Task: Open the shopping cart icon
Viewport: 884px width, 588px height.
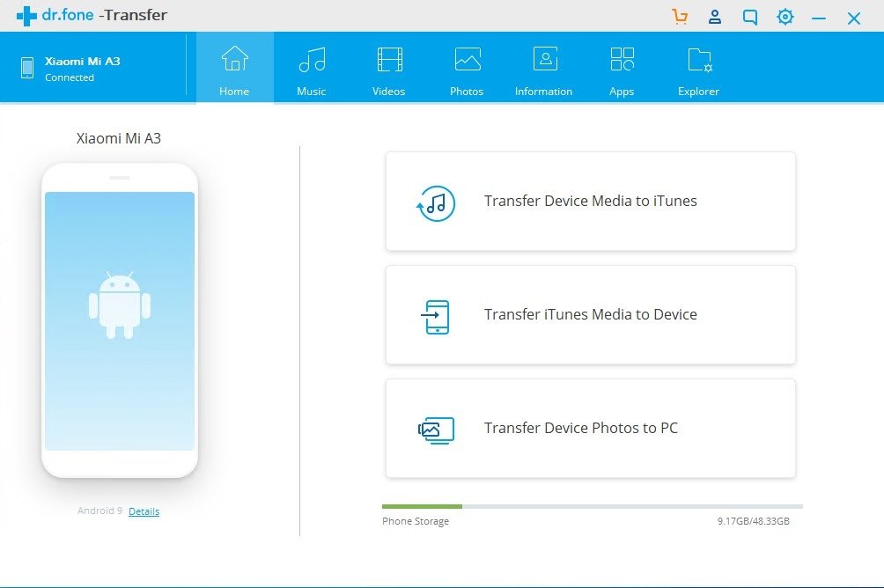Action: coord(679,17)
